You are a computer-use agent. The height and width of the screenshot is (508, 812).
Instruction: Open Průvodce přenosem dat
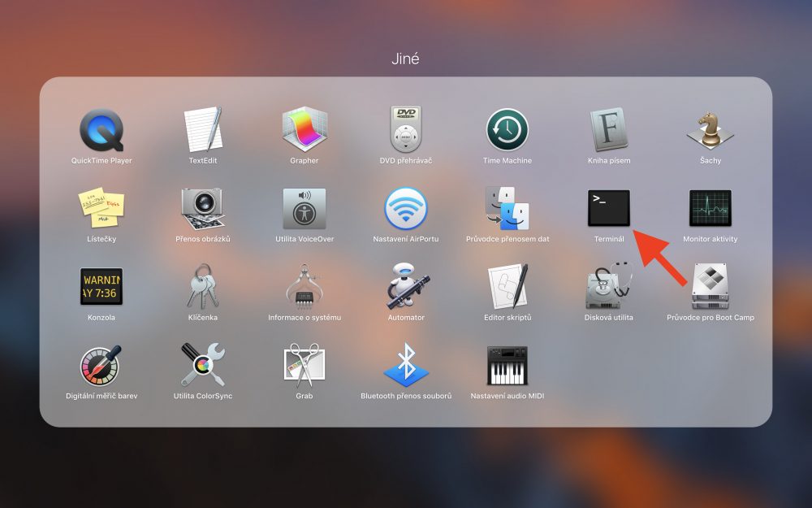[x=507, y=209]
